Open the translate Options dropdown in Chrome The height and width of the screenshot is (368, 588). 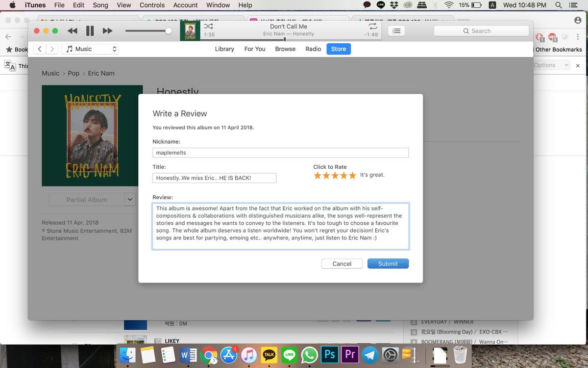pyautogui.click(x=552, y=65)
